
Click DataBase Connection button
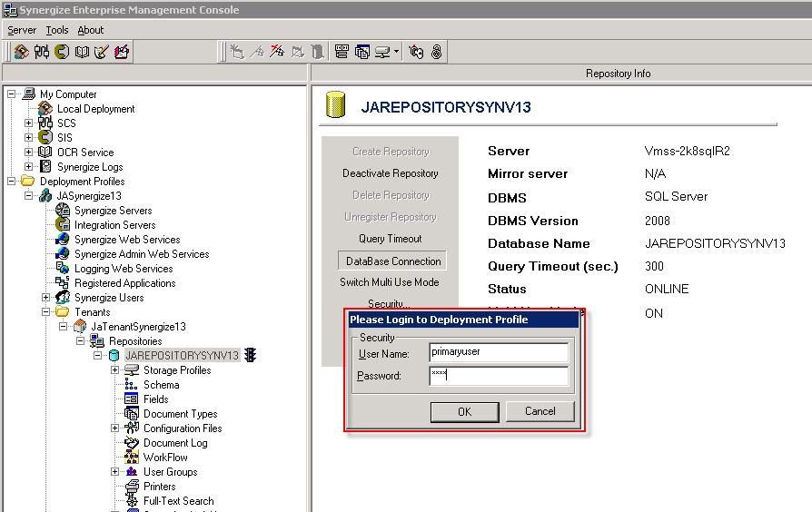coord(392,261)
